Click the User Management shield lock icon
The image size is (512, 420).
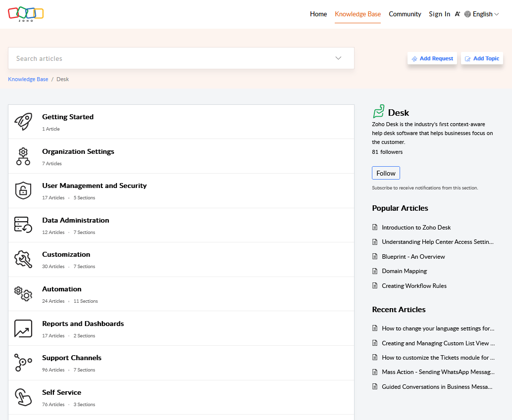click(23, 190)
